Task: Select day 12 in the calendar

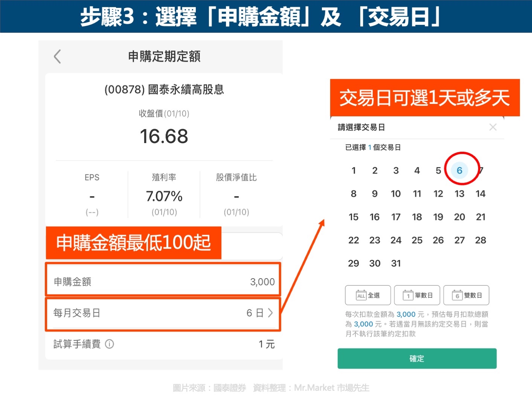Action: (x=438, y=194)
